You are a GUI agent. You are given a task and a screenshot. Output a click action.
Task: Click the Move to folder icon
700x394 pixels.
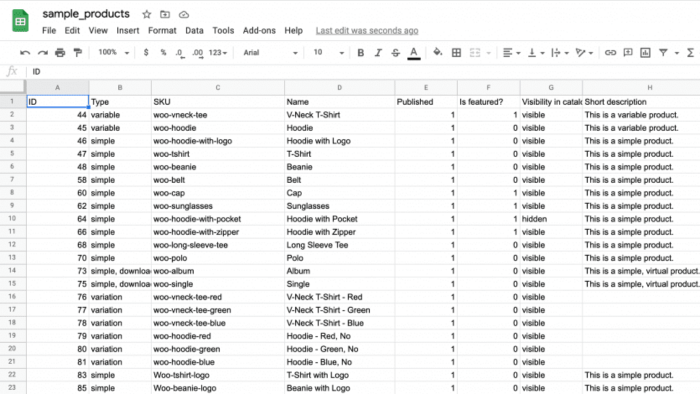tap(165, 14)
